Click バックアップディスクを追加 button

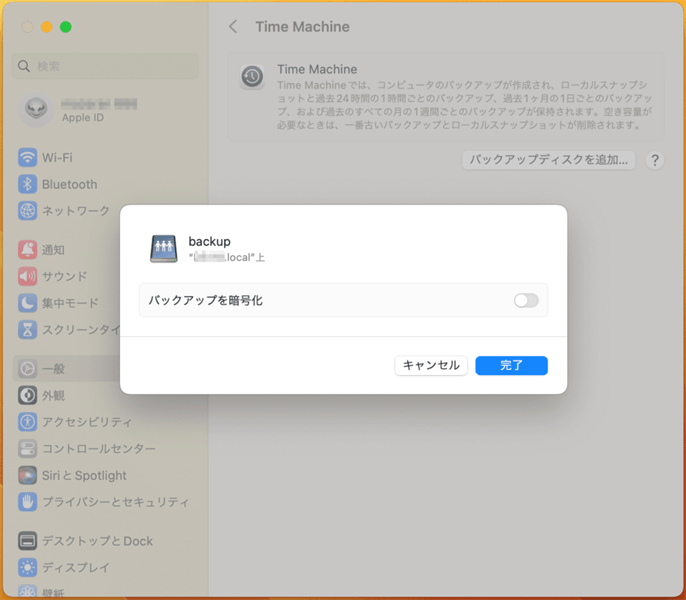coord(549,160)
